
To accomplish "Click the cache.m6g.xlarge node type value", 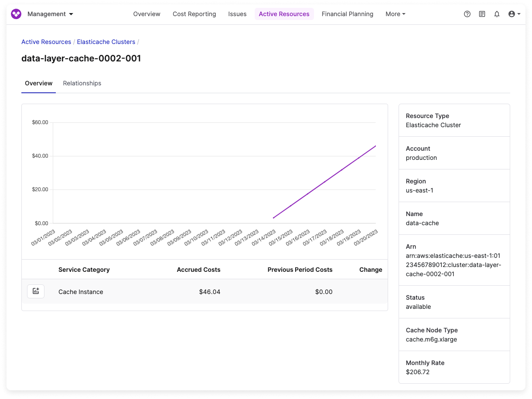I will coord(431,339).
